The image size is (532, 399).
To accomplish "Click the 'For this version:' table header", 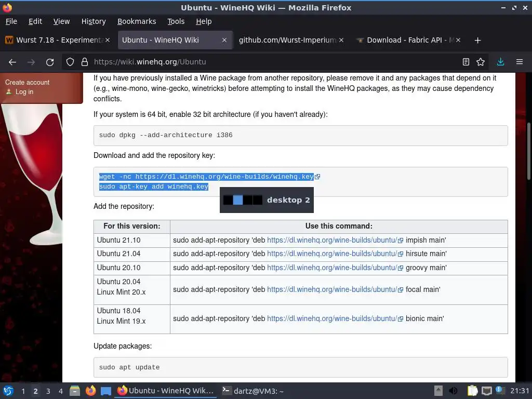I will tap(131, 227).
